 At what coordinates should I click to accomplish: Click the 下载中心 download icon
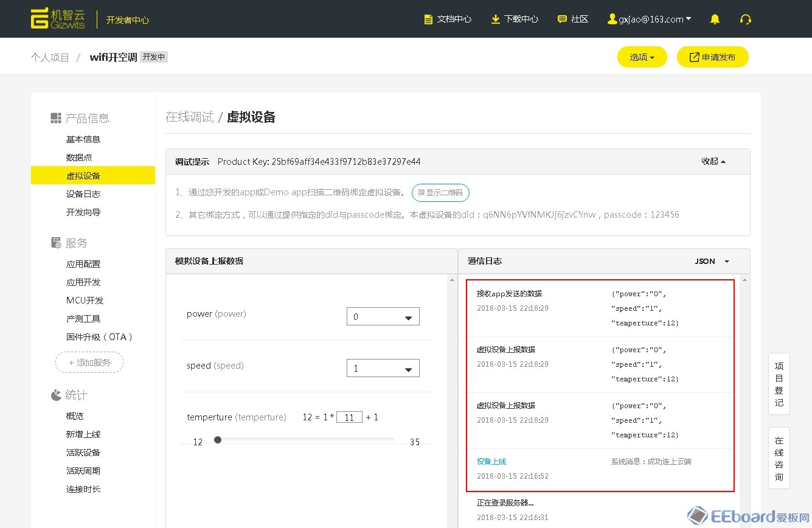click(496, 19)
